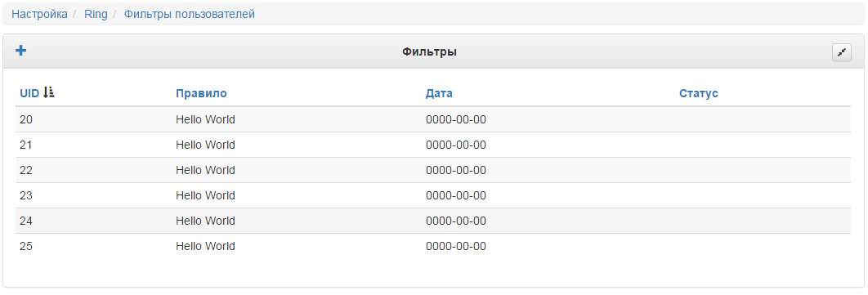Collapse the Фильтры panel with the corner button
This screenshot has height=295, width=868.
[x=841, y=52]
